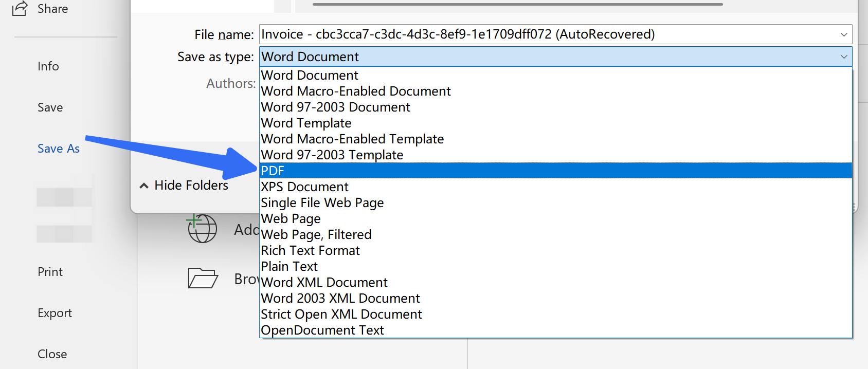The image size is (868, 369).
Task: Collapse folders using the caret icon
Action: (144, 186)
